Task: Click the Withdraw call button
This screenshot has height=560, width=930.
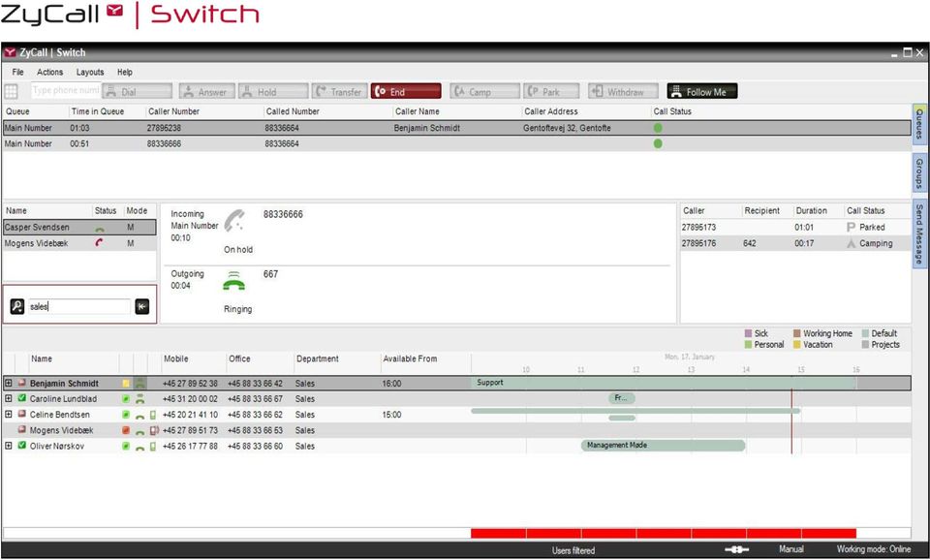Action: 623,91
